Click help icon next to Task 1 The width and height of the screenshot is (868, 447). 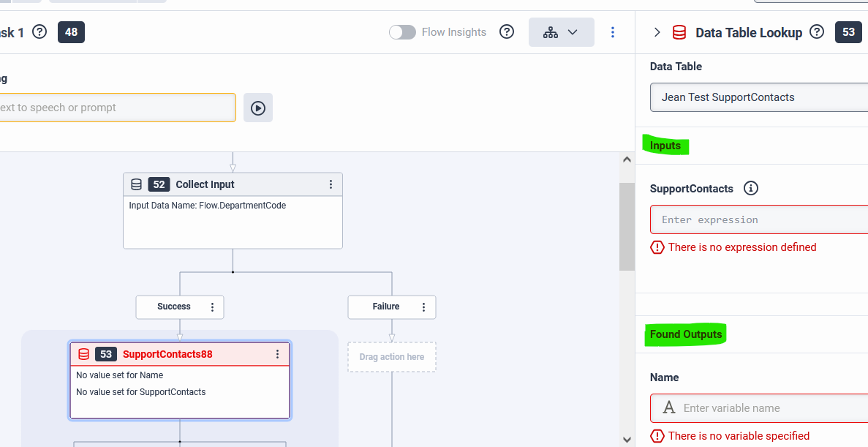(x=39, y=32)
